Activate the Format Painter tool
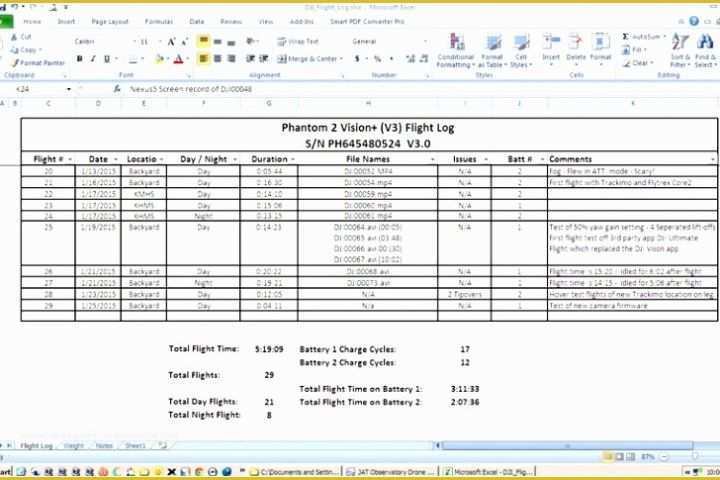Image resolution: width=720 pixels, height=480 pixels. point(38,62)
